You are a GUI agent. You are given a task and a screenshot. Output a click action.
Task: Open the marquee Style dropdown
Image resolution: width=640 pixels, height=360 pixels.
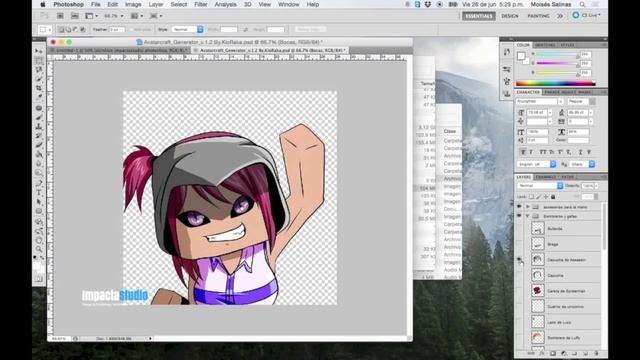(187, 29)
